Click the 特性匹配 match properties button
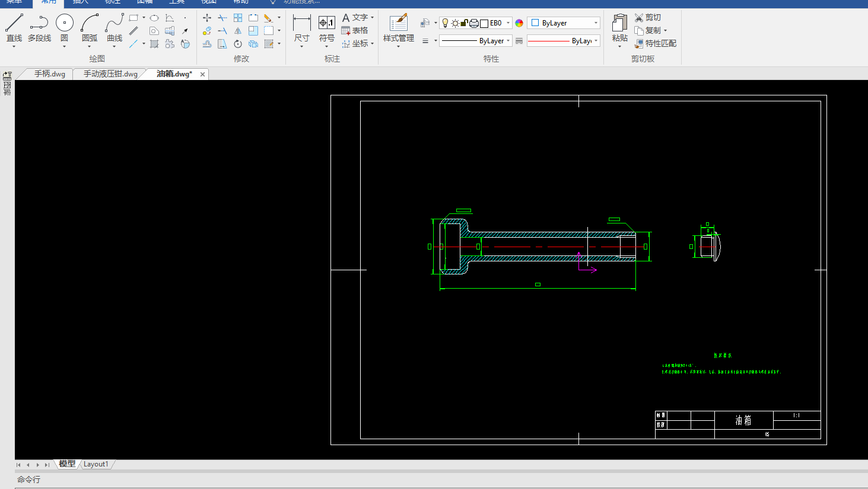 [x=655, y=43]
